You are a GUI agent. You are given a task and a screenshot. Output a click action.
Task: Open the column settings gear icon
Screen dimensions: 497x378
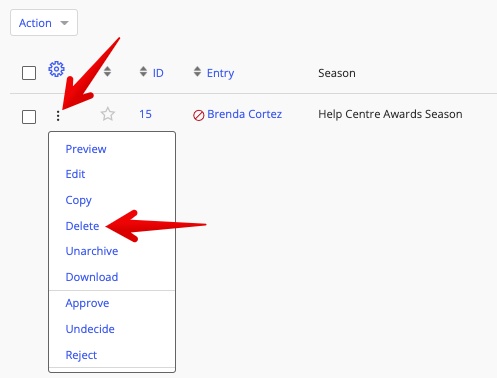56,69
